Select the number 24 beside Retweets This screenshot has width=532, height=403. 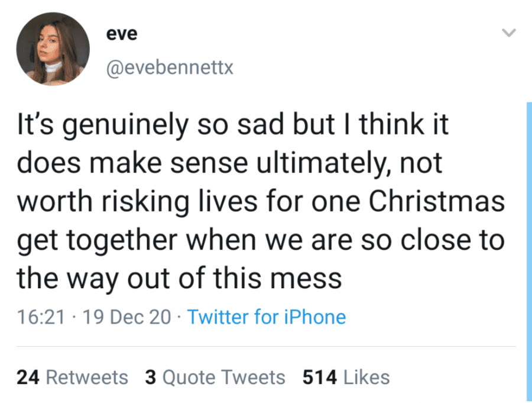point(28,377)
